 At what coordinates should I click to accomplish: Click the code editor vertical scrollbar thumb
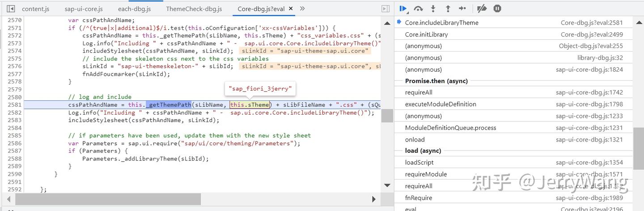(387, 115)
